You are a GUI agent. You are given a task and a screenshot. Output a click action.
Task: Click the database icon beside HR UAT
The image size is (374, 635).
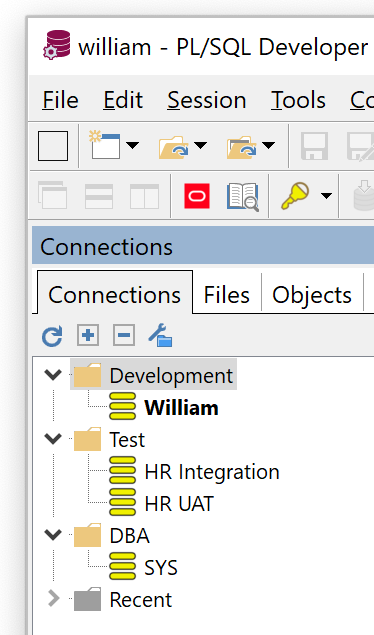[x=122, y=502]
